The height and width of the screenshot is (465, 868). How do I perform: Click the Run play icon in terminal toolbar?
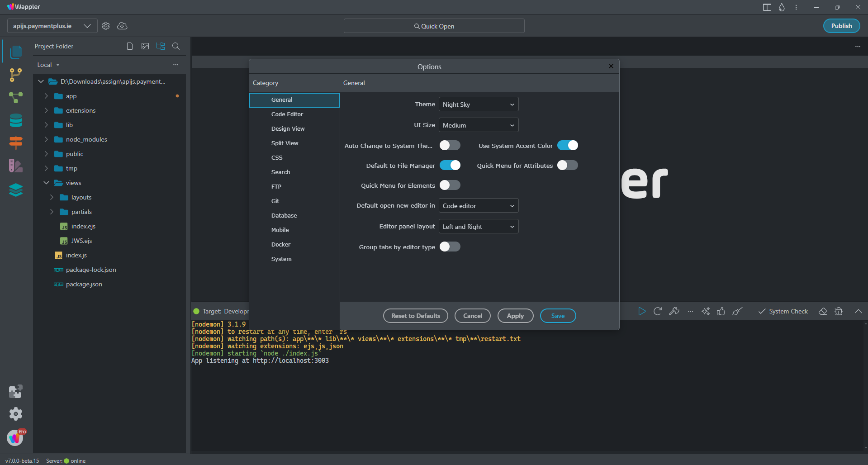click(x=642, y=311)
